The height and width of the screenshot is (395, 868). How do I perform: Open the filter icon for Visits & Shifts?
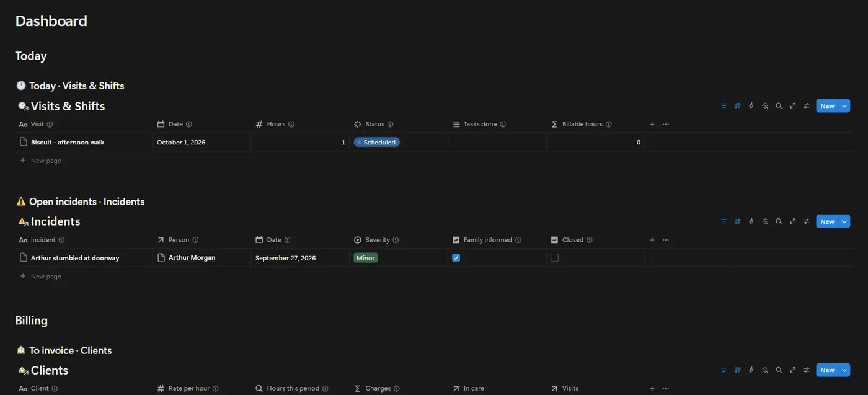tap(724, 106)
